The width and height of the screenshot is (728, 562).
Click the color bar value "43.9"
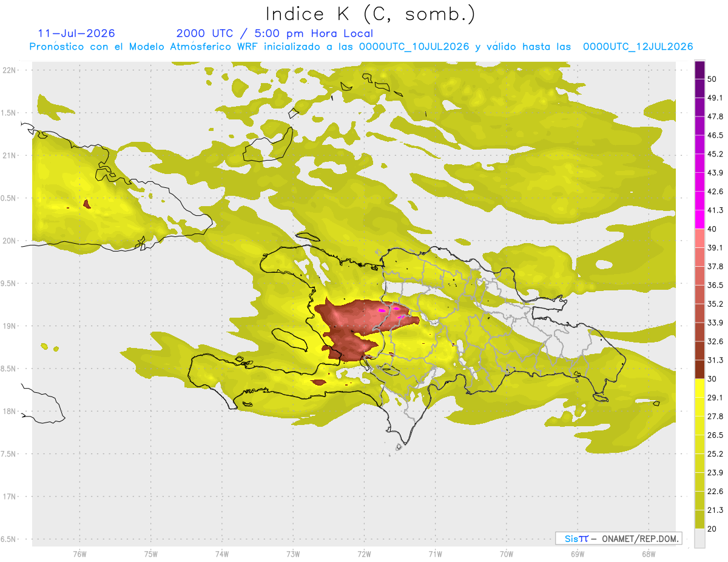[x=715, y=173]
